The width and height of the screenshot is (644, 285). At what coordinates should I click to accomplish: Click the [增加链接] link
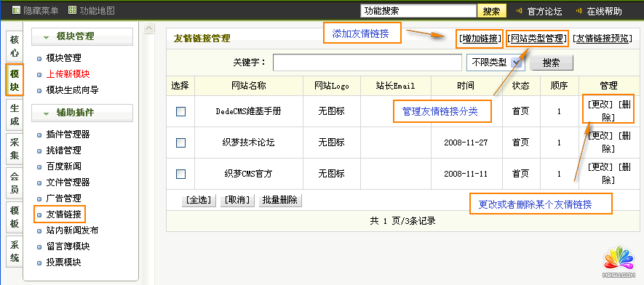(480, 39)
